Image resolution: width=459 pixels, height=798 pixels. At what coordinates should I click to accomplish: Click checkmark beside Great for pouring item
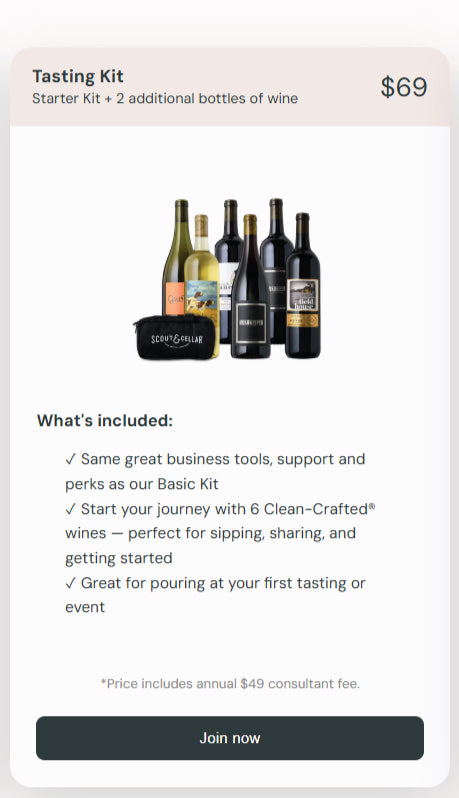(x=70, y=583)
